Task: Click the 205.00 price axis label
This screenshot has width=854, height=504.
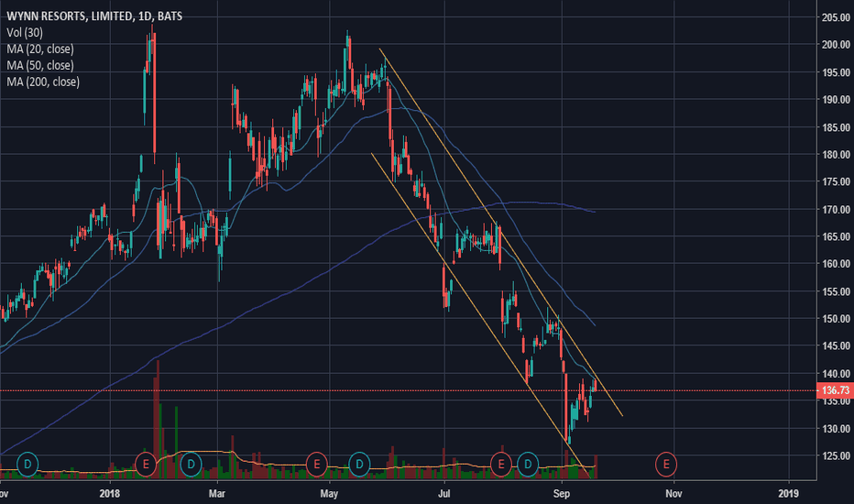Action: pos(836,17)
